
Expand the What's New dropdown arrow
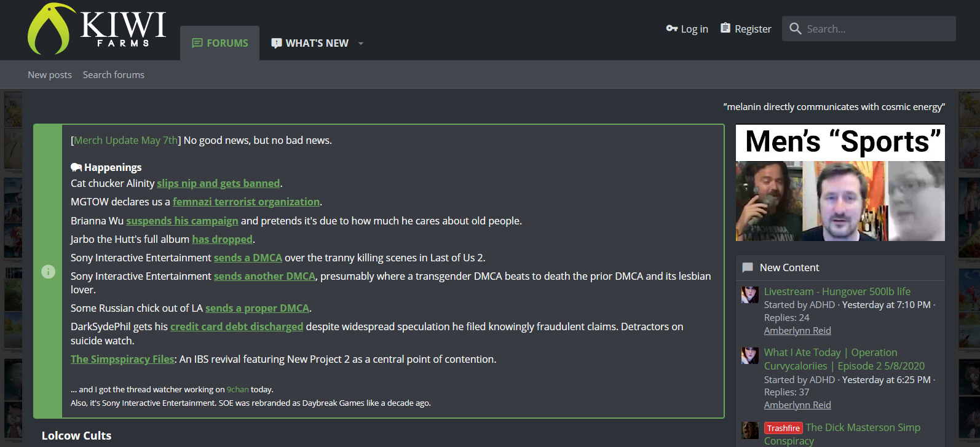point(361,44)
